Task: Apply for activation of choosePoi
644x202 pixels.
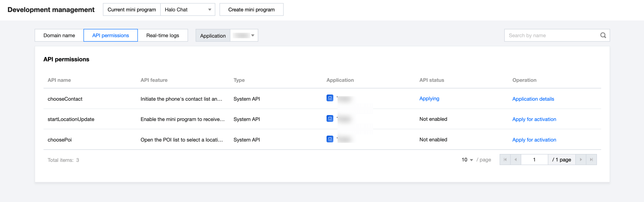Action: coord(534,140)
